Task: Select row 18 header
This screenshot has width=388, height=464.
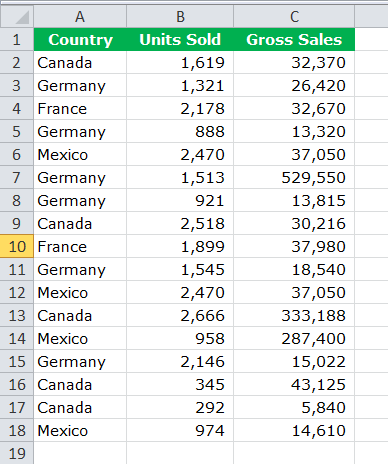Action: click(17, 430)
